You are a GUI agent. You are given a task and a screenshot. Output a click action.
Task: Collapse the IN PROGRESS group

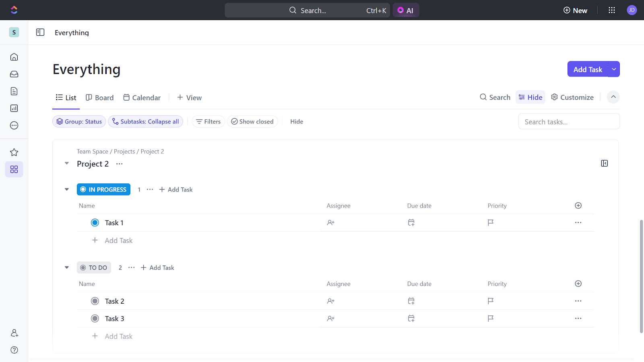(66, 189)
